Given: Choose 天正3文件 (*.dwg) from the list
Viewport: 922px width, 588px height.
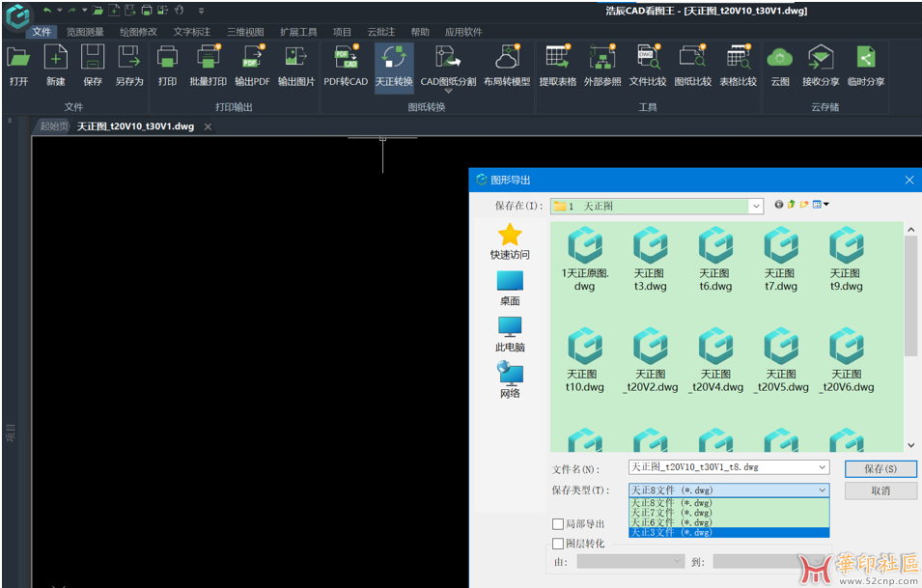Looking at the screenshot, I should (729, 532).
